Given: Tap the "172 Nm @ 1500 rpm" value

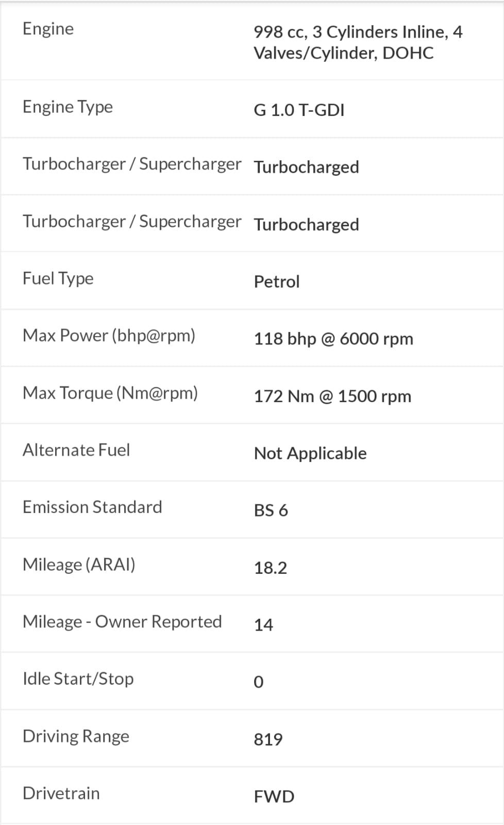Looking at the screenshot, I should pyautogui.click(x=332, y=396).
